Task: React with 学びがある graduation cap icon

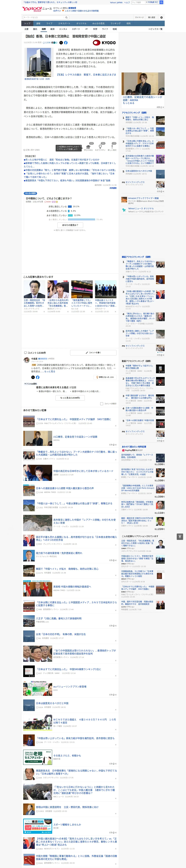Action: [89, 147]
